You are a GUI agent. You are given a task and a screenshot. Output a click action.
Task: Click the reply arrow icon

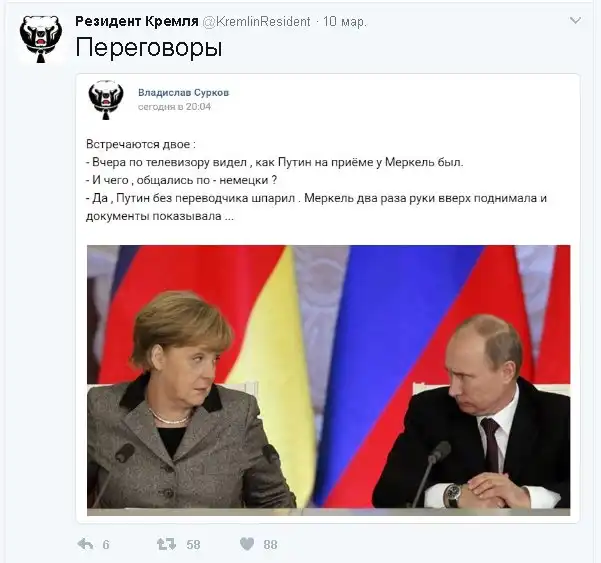point(85,544)
